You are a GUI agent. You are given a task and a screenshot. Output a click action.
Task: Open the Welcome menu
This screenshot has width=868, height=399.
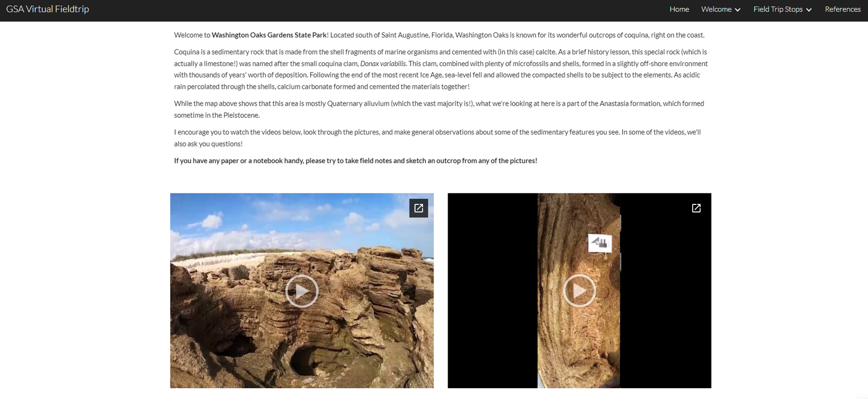pyautogui.click(x=720, y=9)
